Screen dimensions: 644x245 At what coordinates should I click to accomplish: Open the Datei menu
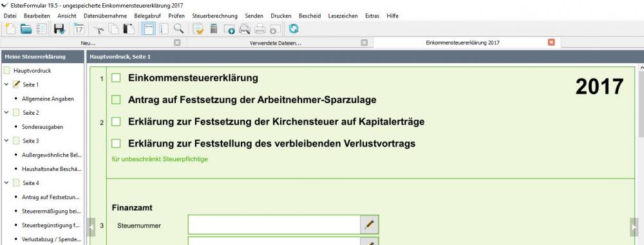tap(10, 15)
